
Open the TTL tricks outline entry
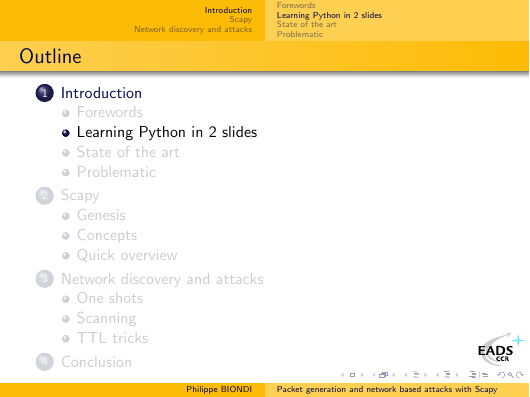[x=113, y=338]
